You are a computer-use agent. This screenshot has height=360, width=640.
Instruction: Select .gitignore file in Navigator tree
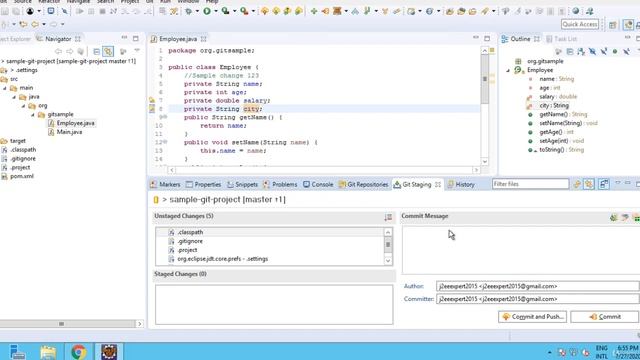tap(23, 158)
